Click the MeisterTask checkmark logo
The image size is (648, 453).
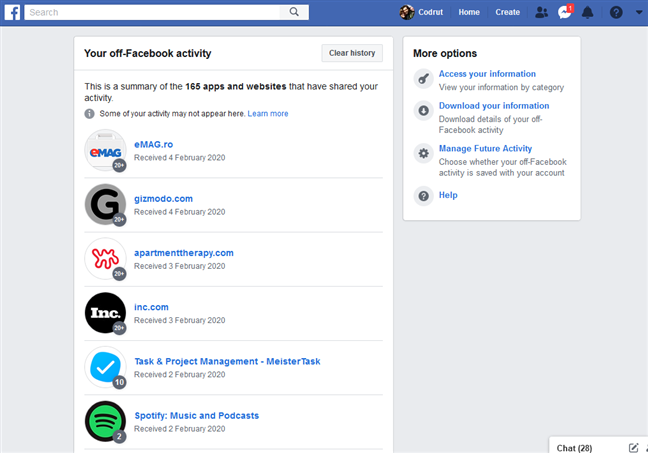click(x=105, y=367)
